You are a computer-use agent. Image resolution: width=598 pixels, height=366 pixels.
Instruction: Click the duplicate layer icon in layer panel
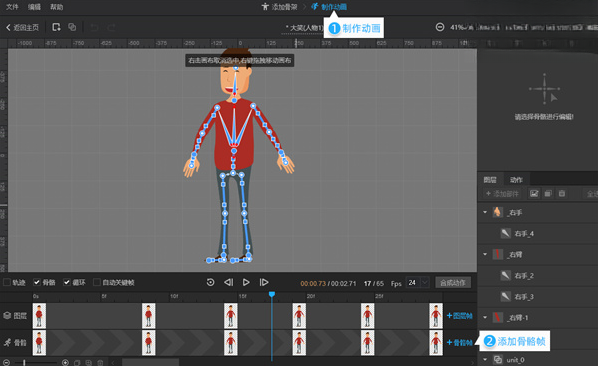click(548, 194)
